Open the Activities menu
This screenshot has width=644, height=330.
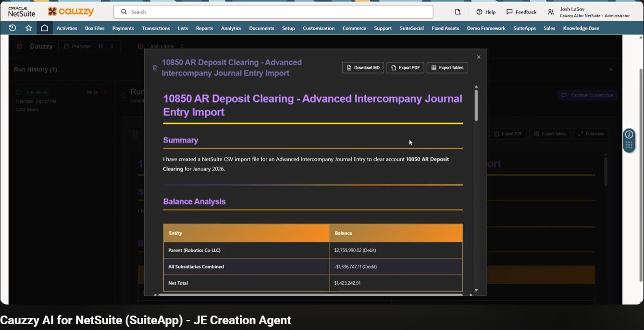click(x=67, y=28)
